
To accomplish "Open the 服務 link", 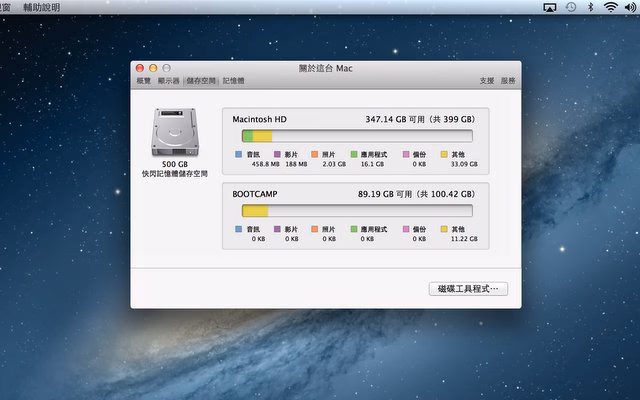I will pyautogui.click(x=508, y=81).
